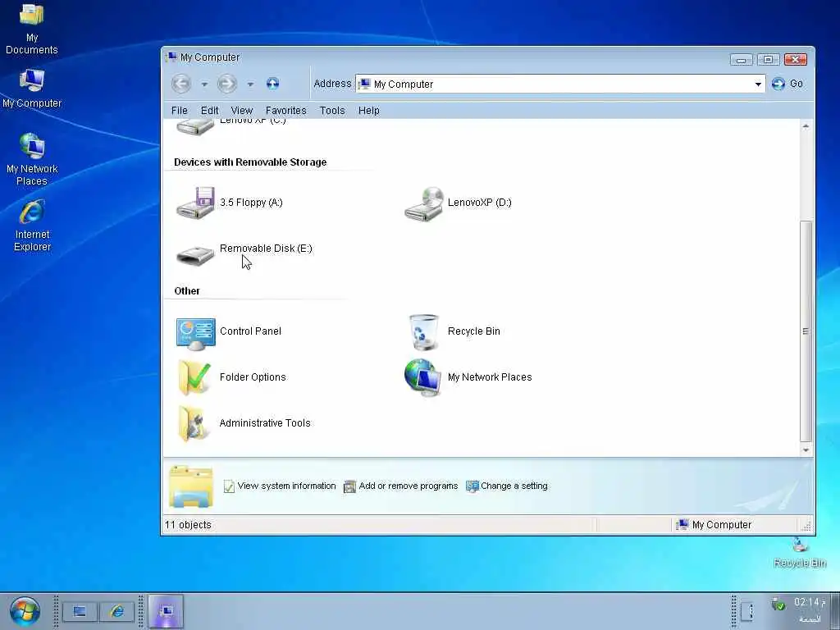Expand the Address bar dropdown arrow
Image resolution: width=840 pixels, height=630 pixels.
pyautogui.click(x=757, y=84)
